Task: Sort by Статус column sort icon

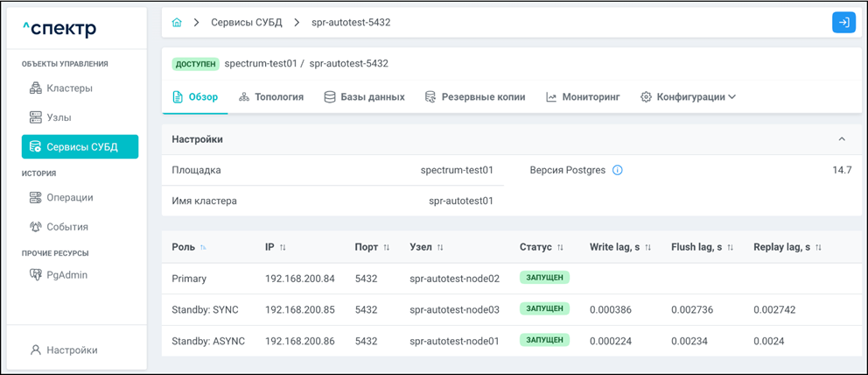Action: 560,248
